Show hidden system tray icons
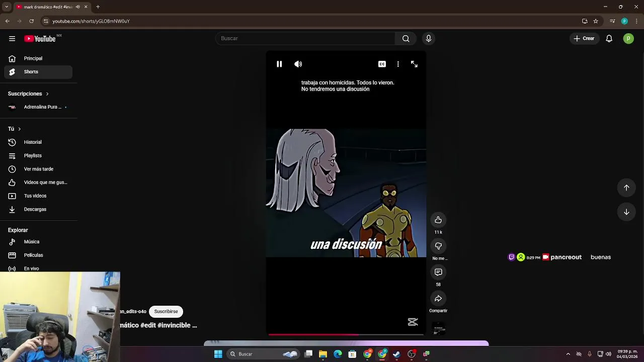 (568, 354)
